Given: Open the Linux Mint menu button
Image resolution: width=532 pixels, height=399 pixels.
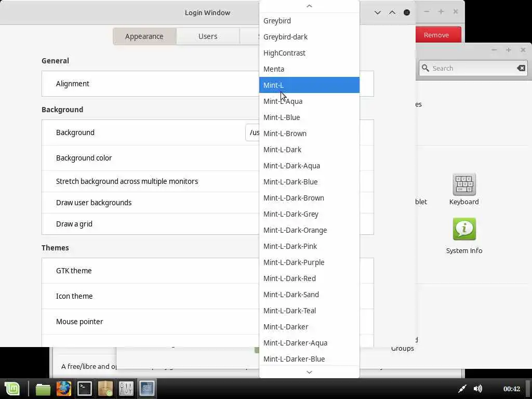Looking at the screenshot, I should point(12,389).
